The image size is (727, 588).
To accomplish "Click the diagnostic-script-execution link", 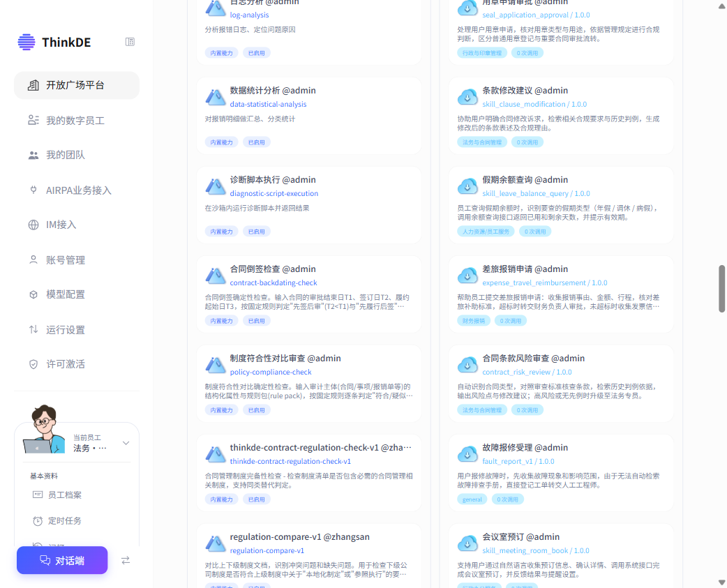I will (x=274, y=194).
